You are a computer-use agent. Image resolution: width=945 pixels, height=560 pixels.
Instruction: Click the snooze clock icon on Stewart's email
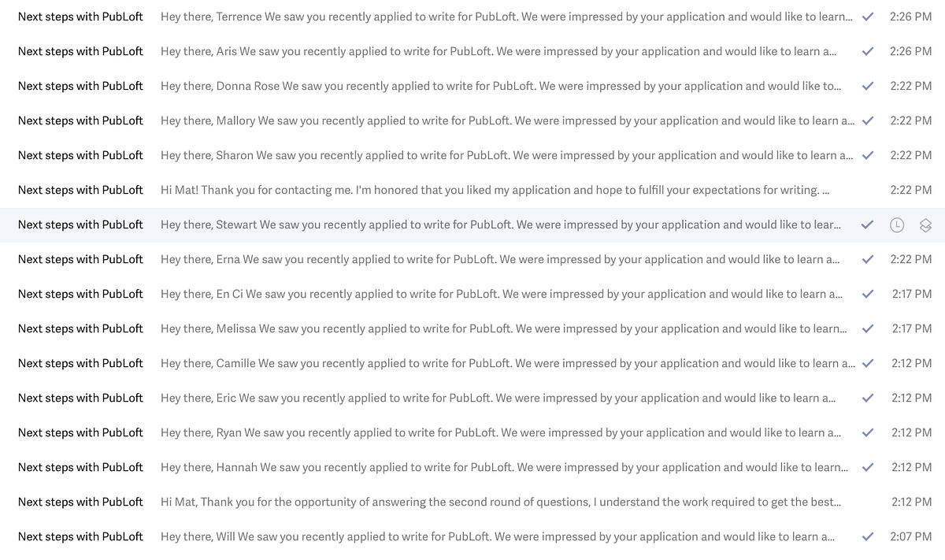[896, 224]
